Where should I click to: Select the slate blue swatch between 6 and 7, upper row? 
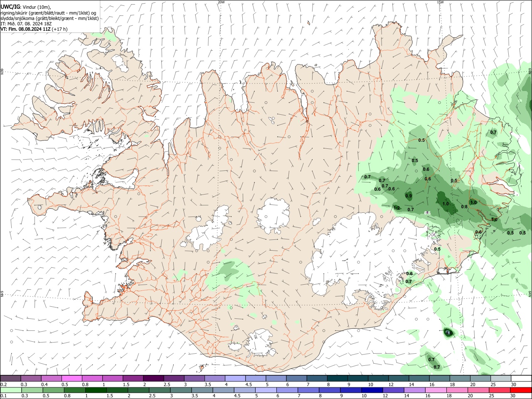pos(297,378)
